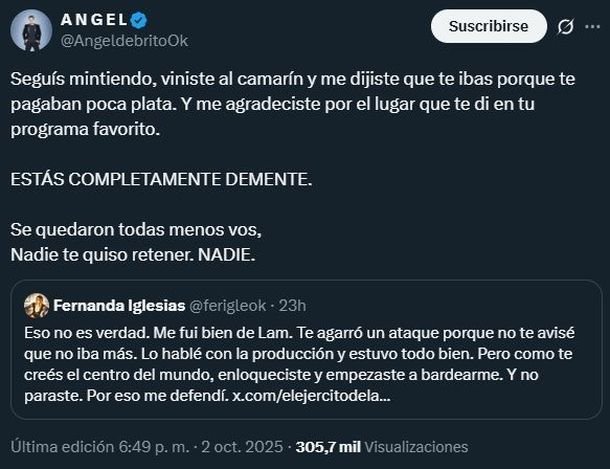Click the 2 oct. 2025 date
This screenshot has height=469, width=610.
240,447
